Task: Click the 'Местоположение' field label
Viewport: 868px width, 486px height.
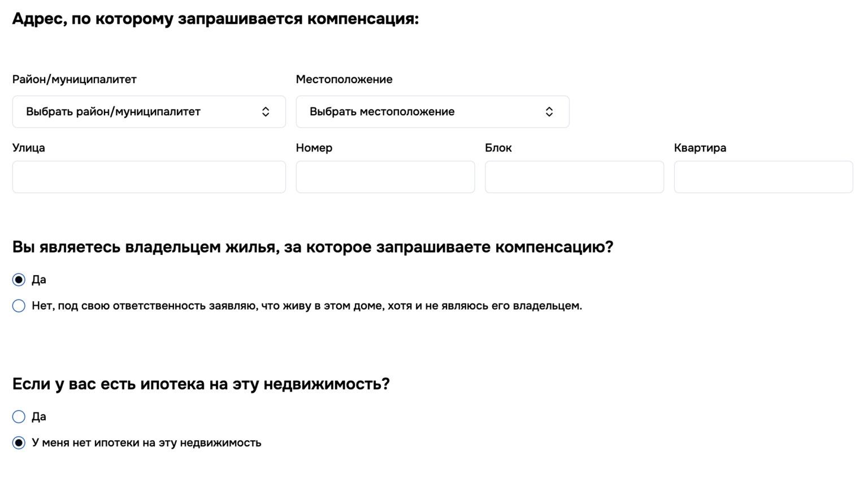Action: [x=344, y=79]
